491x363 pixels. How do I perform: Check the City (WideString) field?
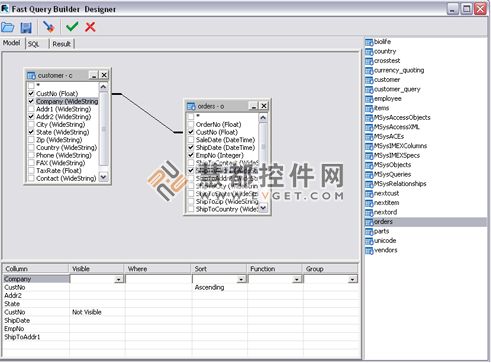[31, 125]
